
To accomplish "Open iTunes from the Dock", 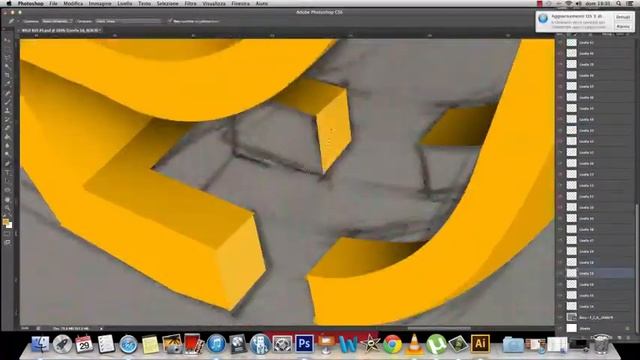I will (216, 344).
